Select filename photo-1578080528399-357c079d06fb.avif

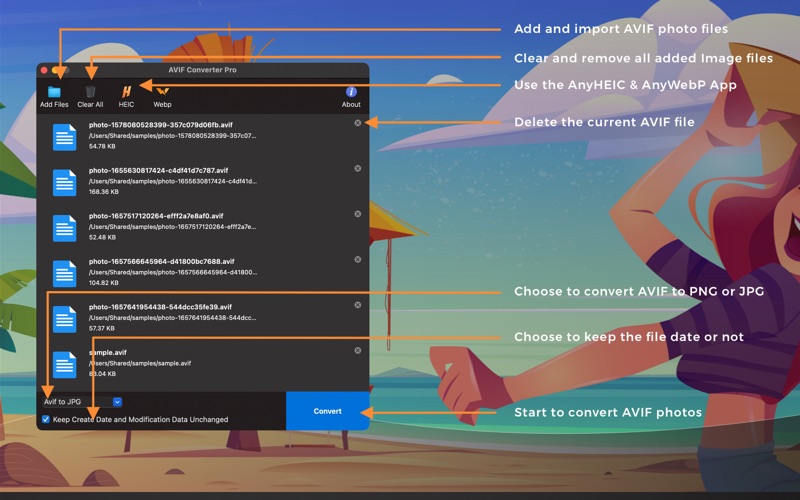(161, 124)
